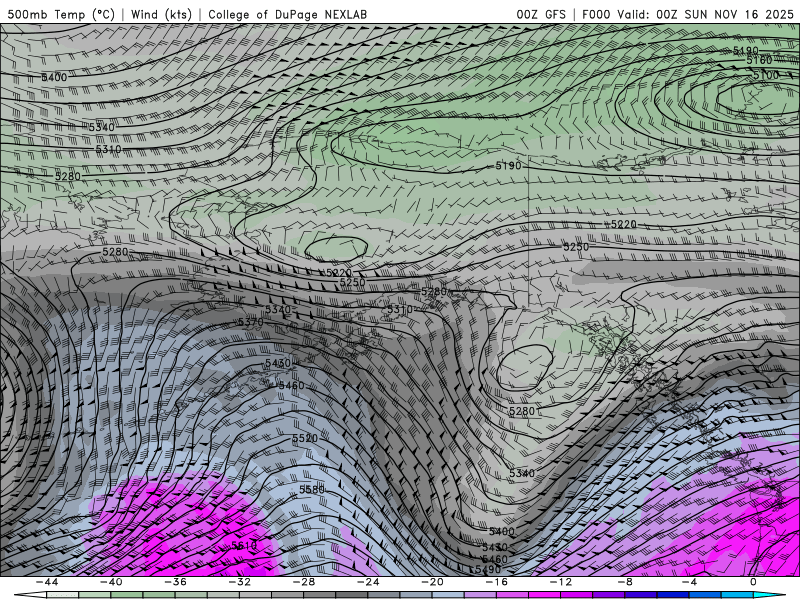Click the -36 color scale label
800x600 pixels.
pos(175,582)
